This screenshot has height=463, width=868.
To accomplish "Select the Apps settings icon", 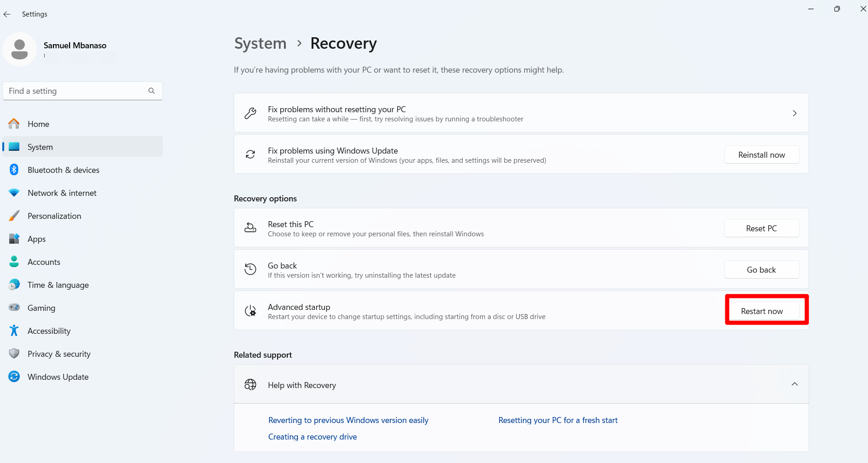I will pyautogui.click(x=14, y=239).
